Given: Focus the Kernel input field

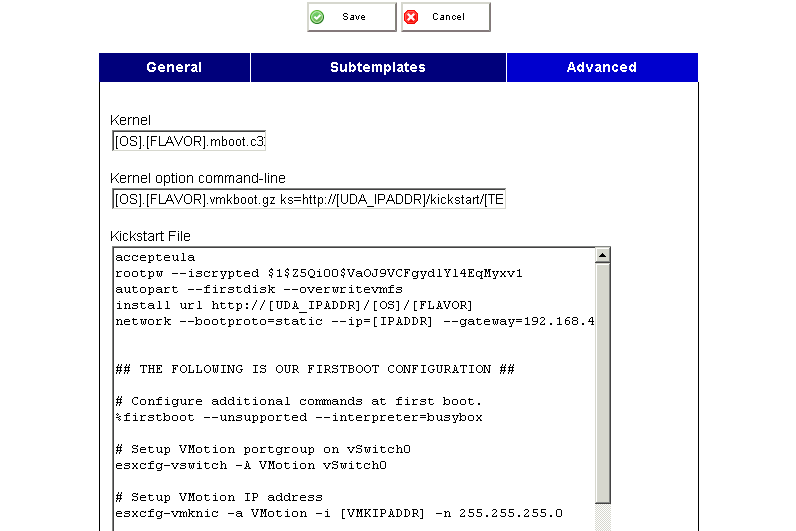Looking at the screenshot, I should tap(189, 141).
